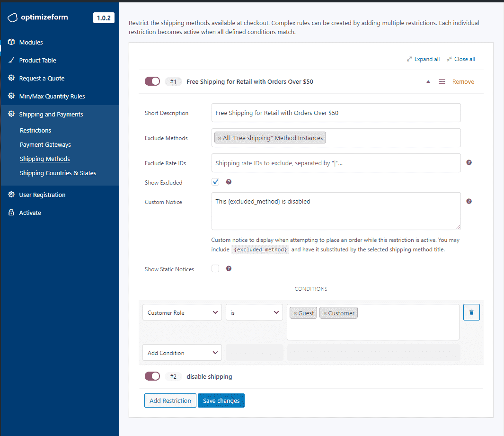The image size is (504, 436).
Task: Open the Shipping and Payments menu item
Action: pos(51,114)
